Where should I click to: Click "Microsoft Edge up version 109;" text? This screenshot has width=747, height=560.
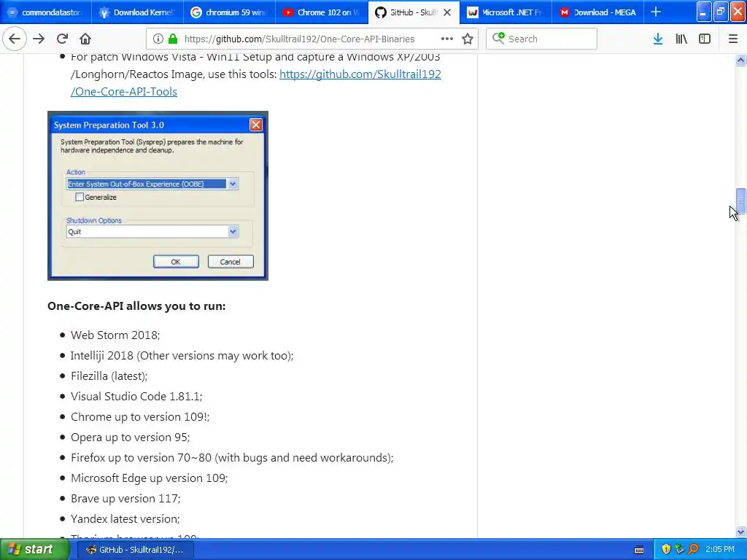[x=149, y=478]
